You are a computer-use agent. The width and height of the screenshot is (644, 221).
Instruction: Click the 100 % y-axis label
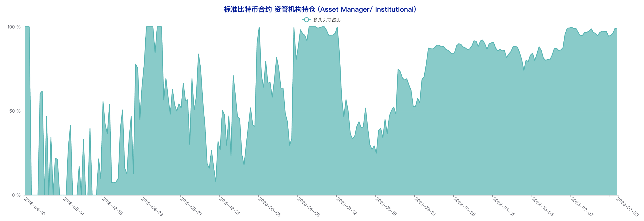tap(14, 27)
